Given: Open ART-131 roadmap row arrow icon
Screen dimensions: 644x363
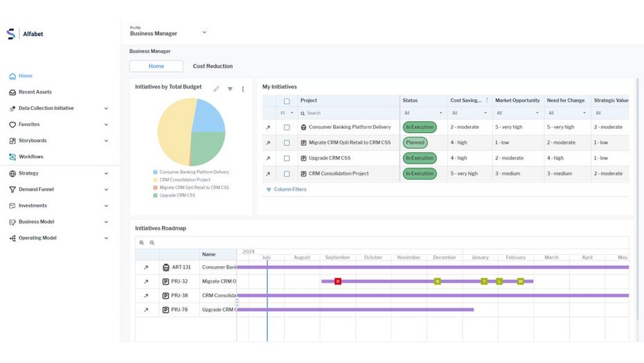Looking at the screenshot, I should tap(146, 267).
